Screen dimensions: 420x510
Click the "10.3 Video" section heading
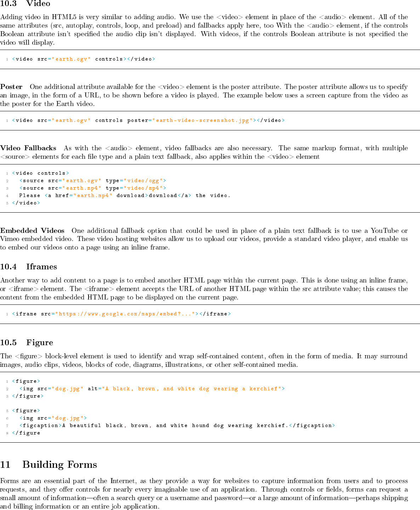tap(25, 4)
